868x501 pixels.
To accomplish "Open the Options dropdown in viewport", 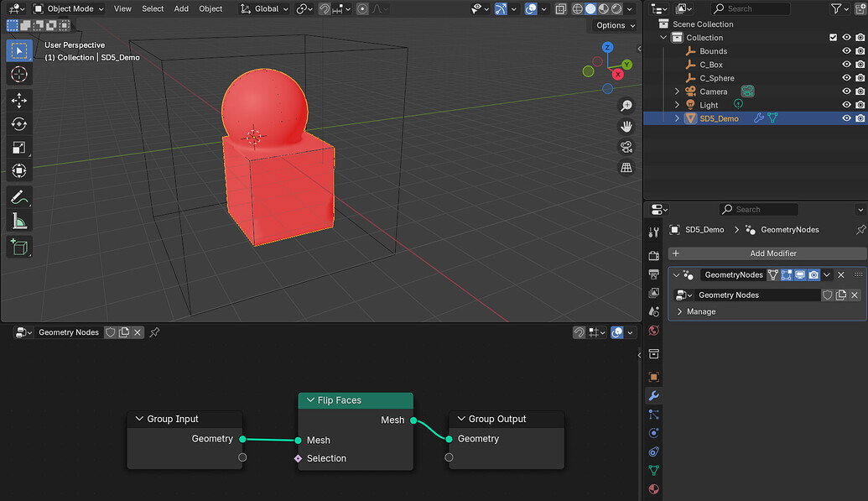I will (x=615, y=25).
